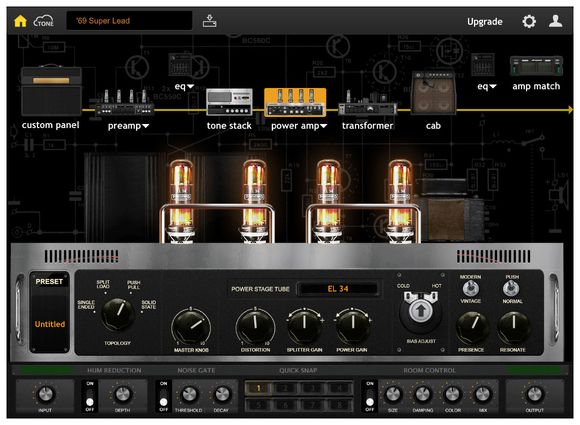The image size is (580, 425).
Task: Toggle the Room Control on/off switch
Action: 370,397
